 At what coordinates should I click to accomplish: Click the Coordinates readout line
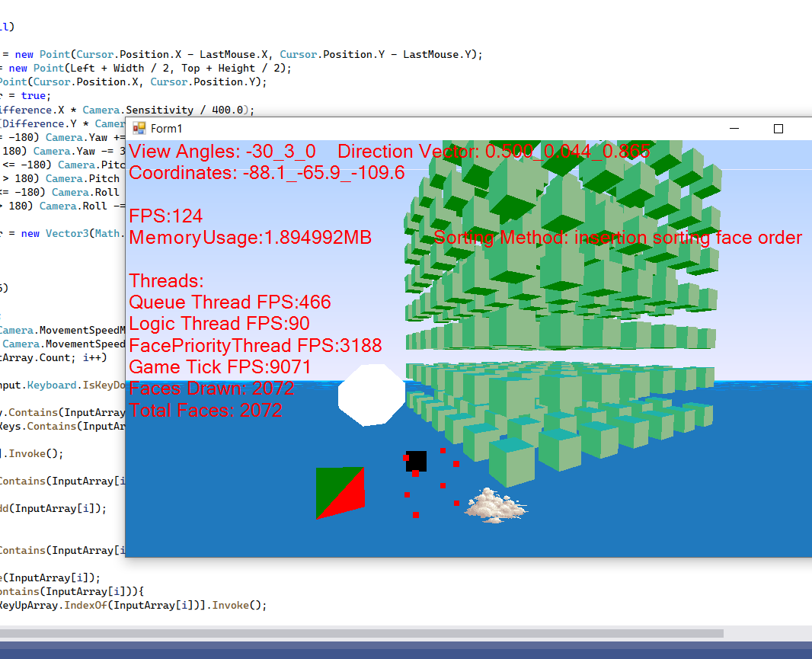pos(267,173)
